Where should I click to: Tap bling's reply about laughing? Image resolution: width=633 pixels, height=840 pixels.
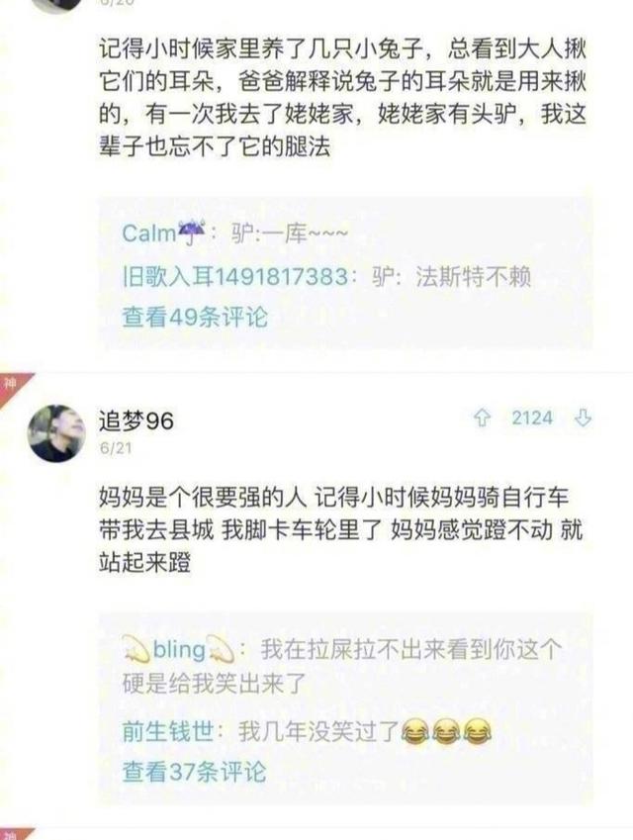[343, 666]
